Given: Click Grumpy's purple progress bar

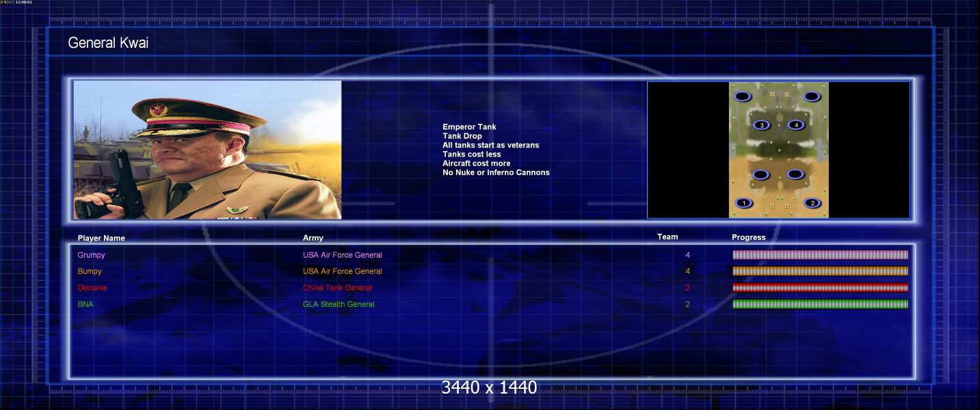Looking at the screenshot, I should click(820, 255).
